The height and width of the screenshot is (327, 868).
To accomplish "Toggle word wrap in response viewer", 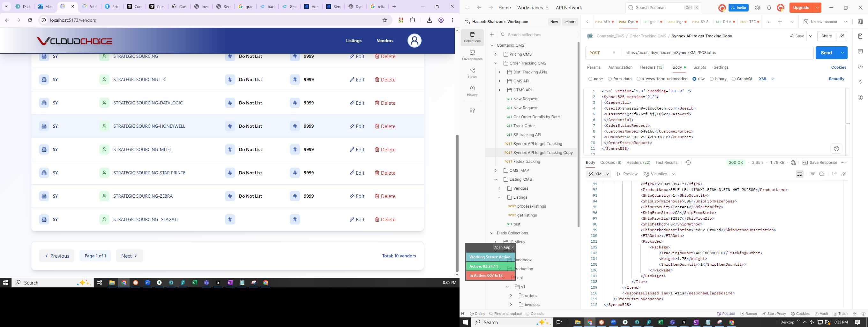I will click(800, 174).
